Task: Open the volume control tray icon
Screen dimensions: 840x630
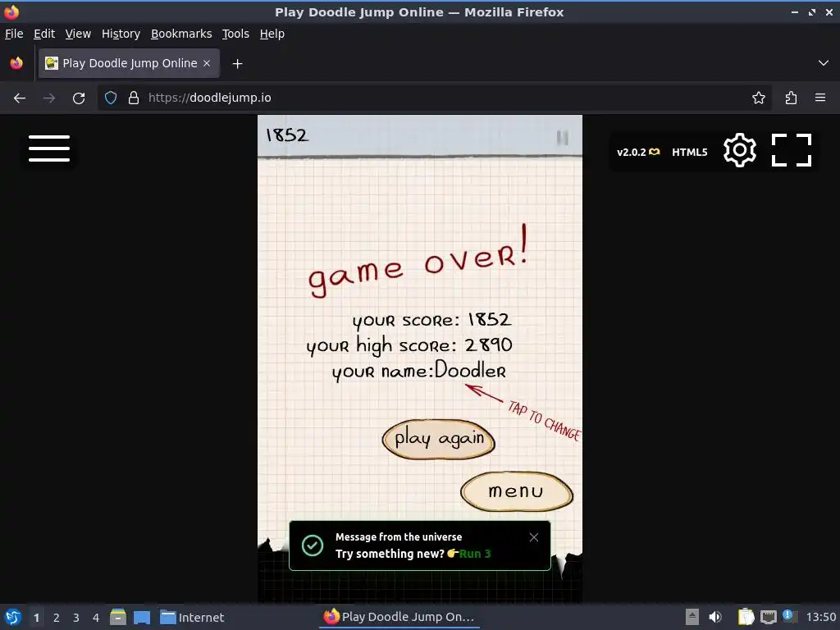Action: tap(715, 617)
